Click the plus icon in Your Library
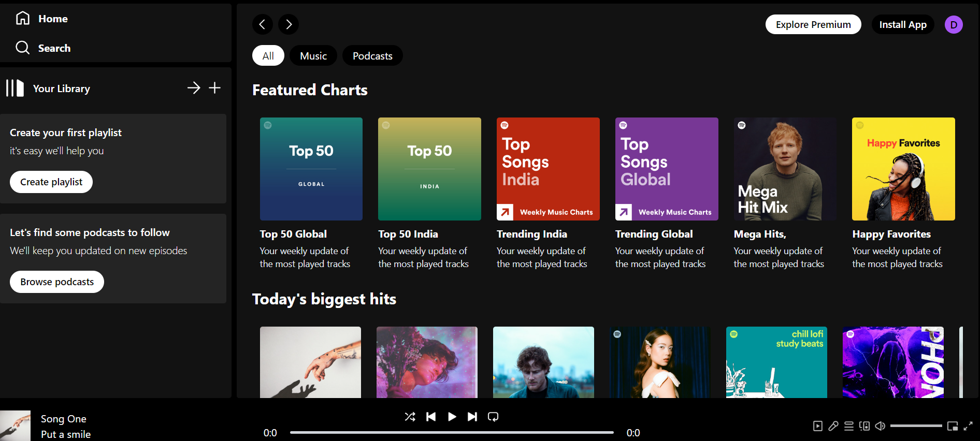The height and width of the screenshot is (441, 980). (x=214, y=88)
